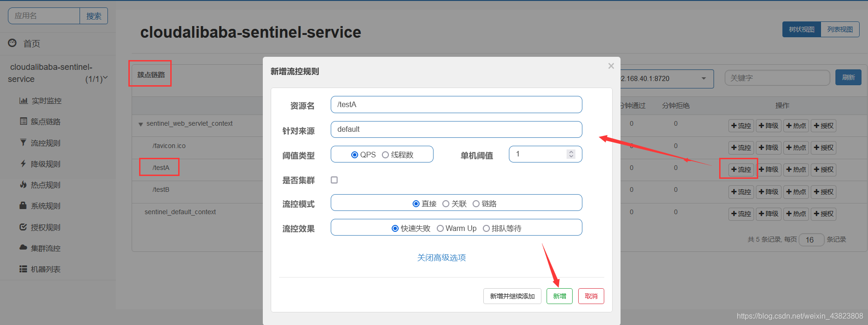
Task: Open 流控规则 in the sidebar
Action: (40, 143)
